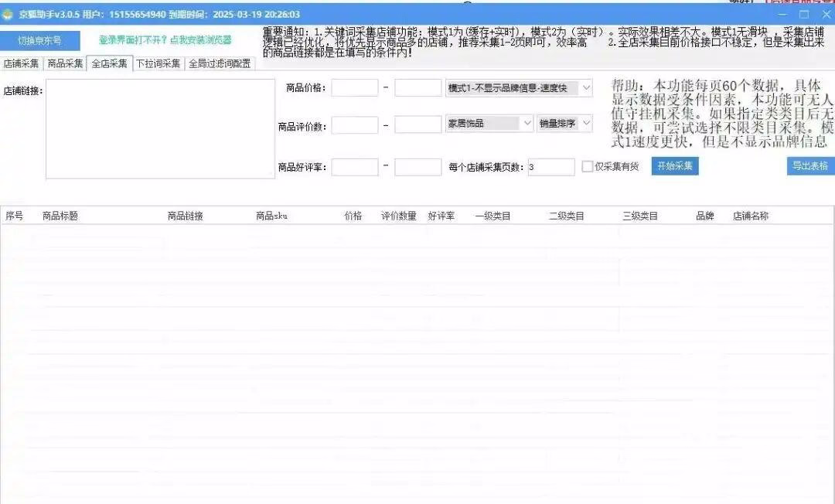Screen dimensions: 835x504
Task: Go to the 全局过滤词配置 tab
Action: [x=220, y=64]
